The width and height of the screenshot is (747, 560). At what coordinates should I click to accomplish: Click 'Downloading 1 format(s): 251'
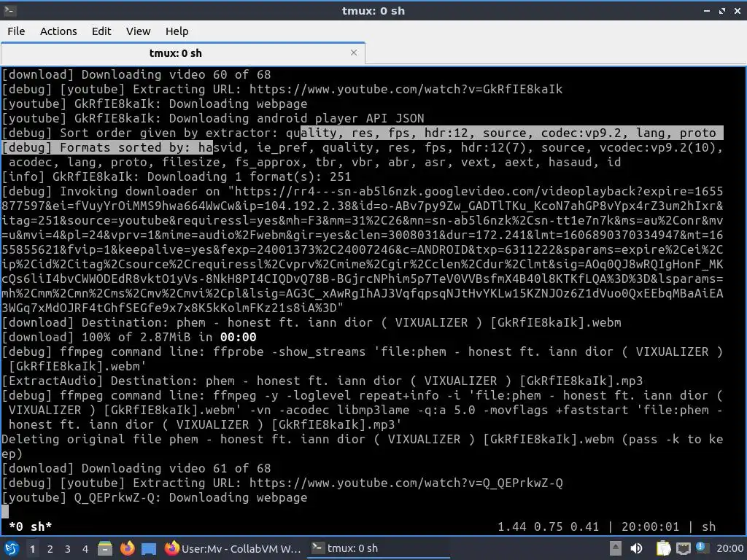pyautogui.click(x=249, y=176)
